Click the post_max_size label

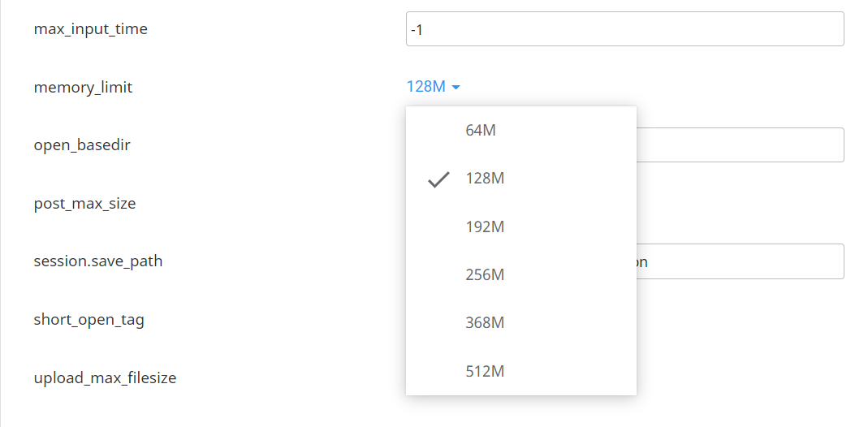pos(84,204)
